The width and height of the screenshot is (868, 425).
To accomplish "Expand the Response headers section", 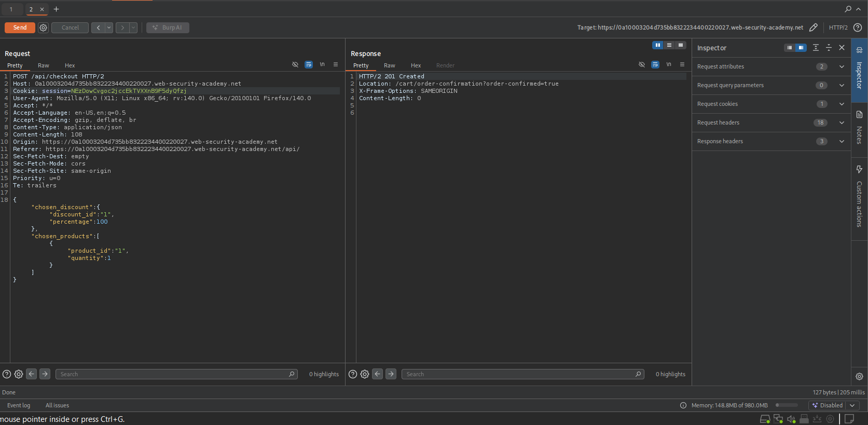I will coord(842,141).
